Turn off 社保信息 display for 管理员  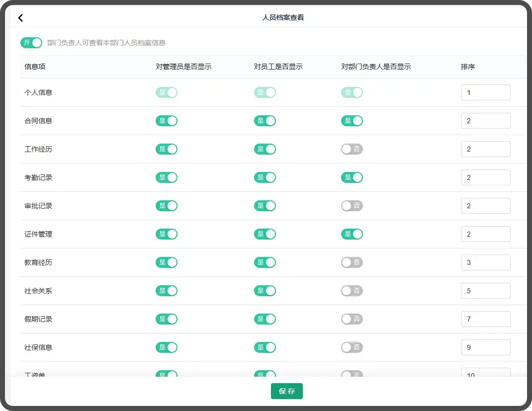click(x=167, y=347)
